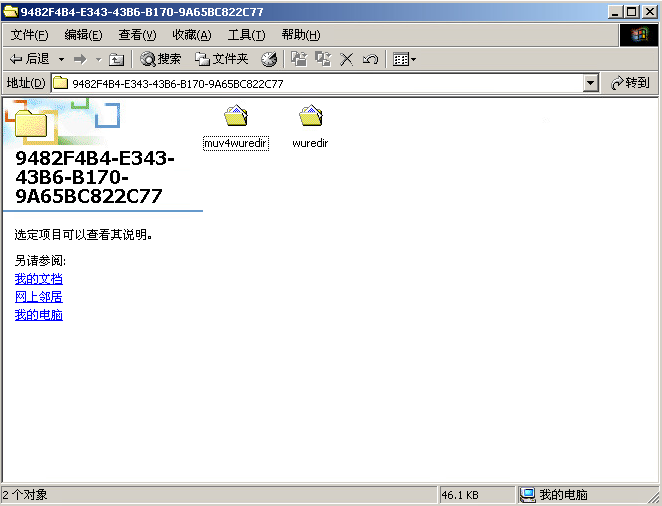Open the History toolbar icon
Image resolution: width=662 pixels, height=506 pixels.
(269, 60)
